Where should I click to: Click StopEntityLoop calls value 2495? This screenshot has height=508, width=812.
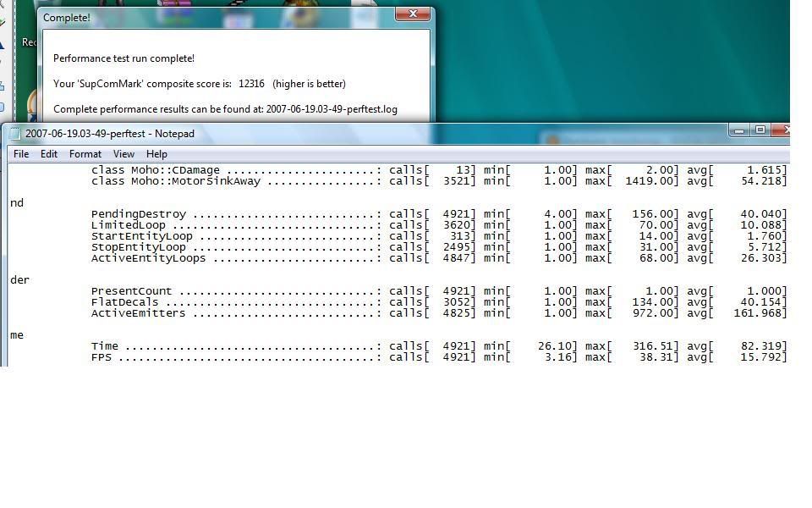(x=457, y=247)
